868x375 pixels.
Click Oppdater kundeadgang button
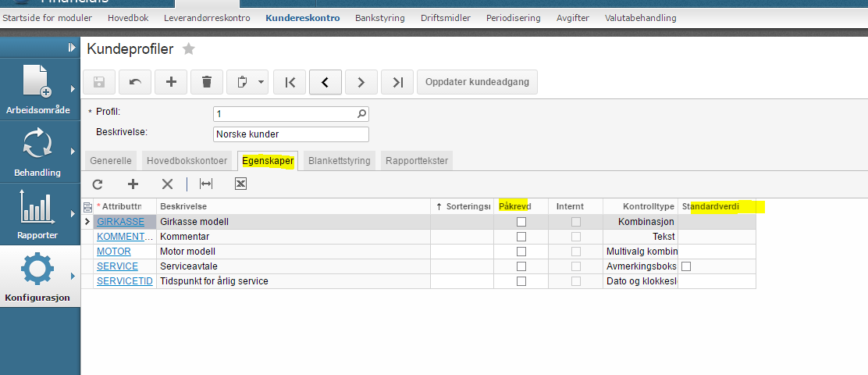477,82
